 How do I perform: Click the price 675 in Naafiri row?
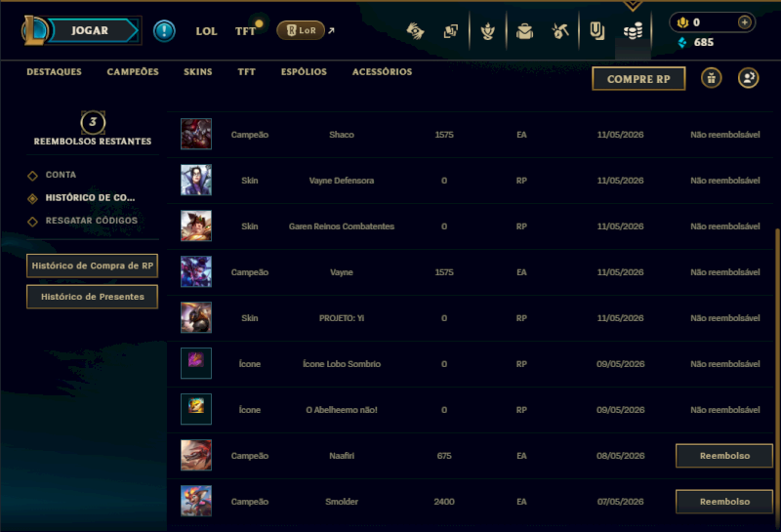pos(444,455)
